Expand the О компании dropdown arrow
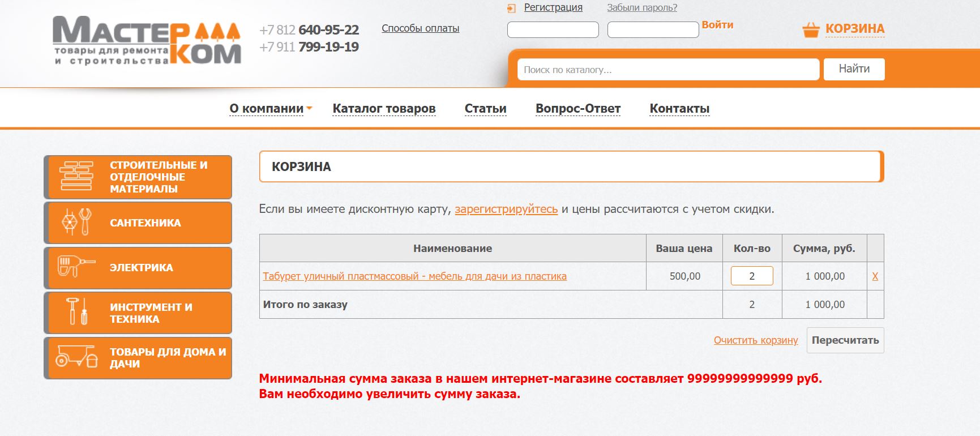 point(309,108)
